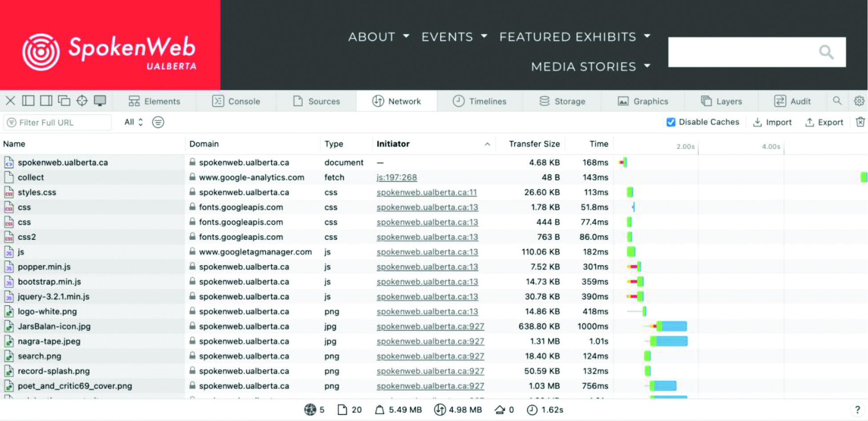Toggle the Disable Caches checkbox
The width and height of the screenshot is (868, 421).
point(671,122)
